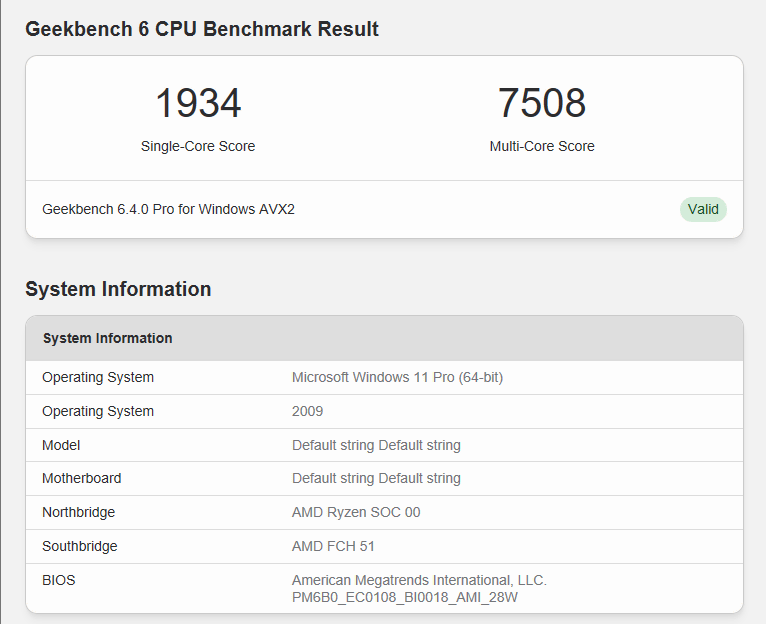Click Geekbench 6.4.0 Pro for Windows AVX2 text
The width and height of the screenshot is (766, 624).
tap(169, 209)
